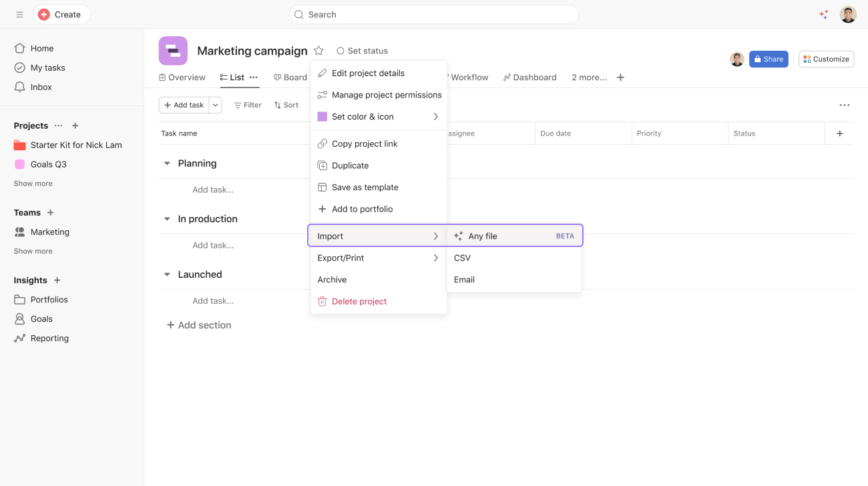Open Inbox from the sidebar bell icon
The image size is (868, 486).
point(20,87)
